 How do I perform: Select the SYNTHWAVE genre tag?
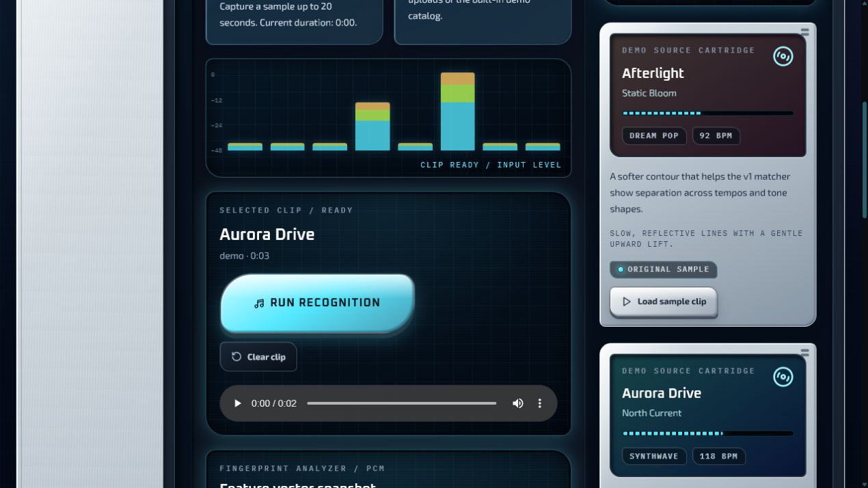pos(654,456)
